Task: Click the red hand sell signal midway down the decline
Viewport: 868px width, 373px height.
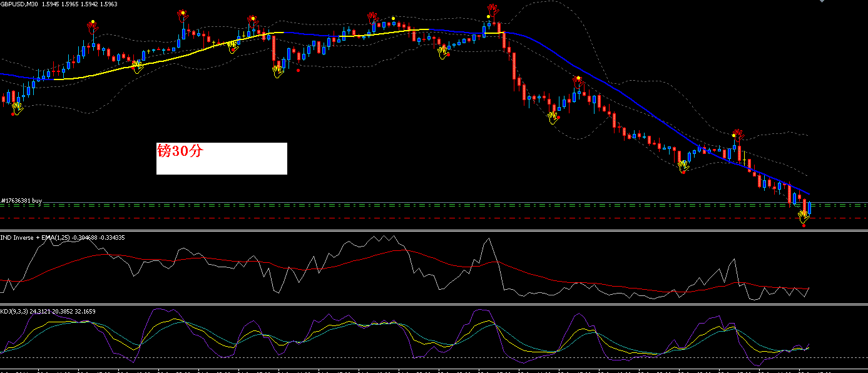Action: (x=578, y=81)
